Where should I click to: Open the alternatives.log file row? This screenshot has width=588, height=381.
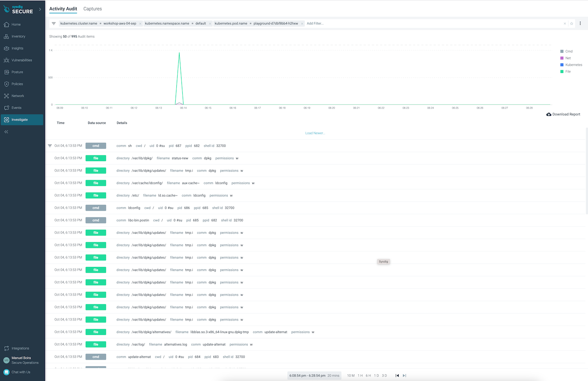[316, 345]
